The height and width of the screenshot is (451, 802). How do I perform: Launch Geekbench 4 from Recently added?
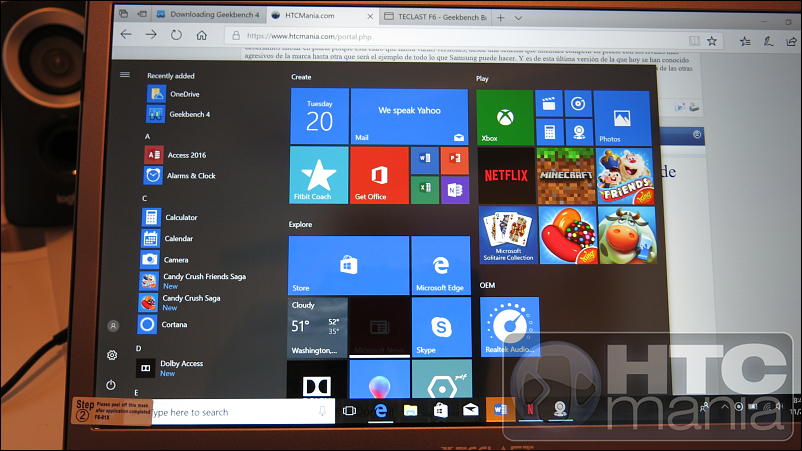[179, 114]
